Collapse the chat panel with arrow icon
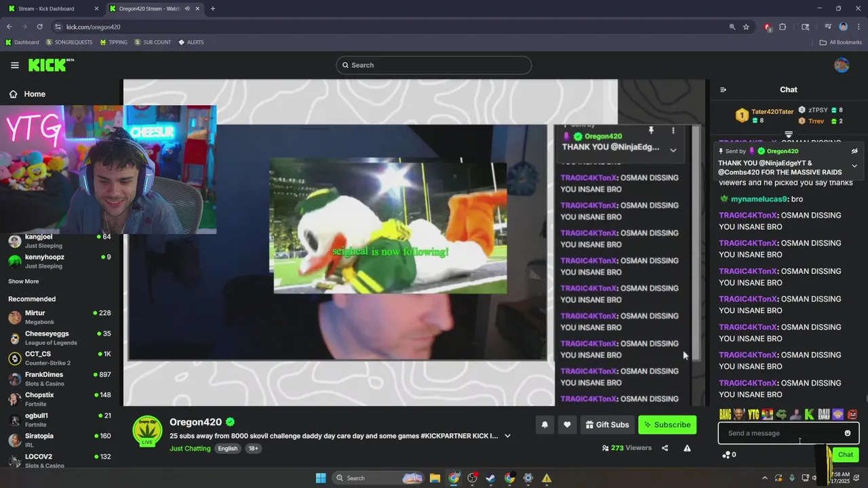This screenshot has height=488, width=868. pyautogui.click(x=723, y=89)
